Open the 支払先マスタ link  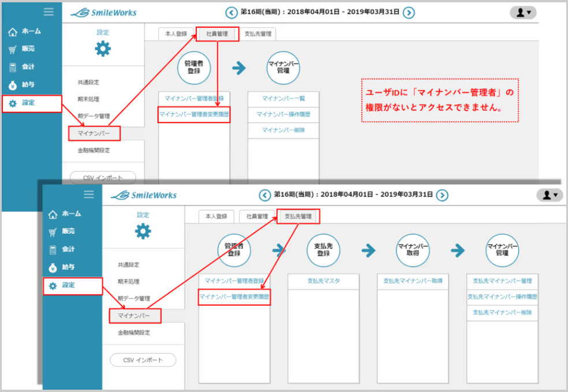point(323,281)
